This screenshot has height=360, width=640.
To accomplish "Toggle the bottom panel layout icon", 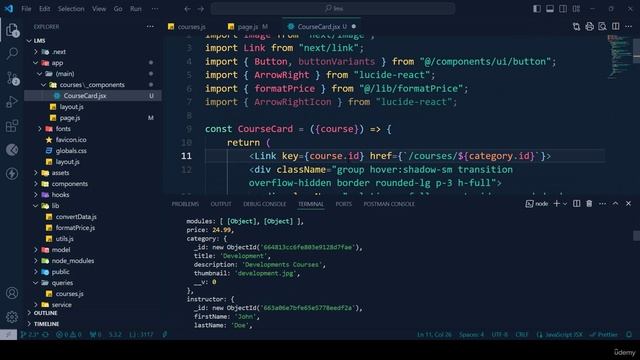I will click(550, 9).
